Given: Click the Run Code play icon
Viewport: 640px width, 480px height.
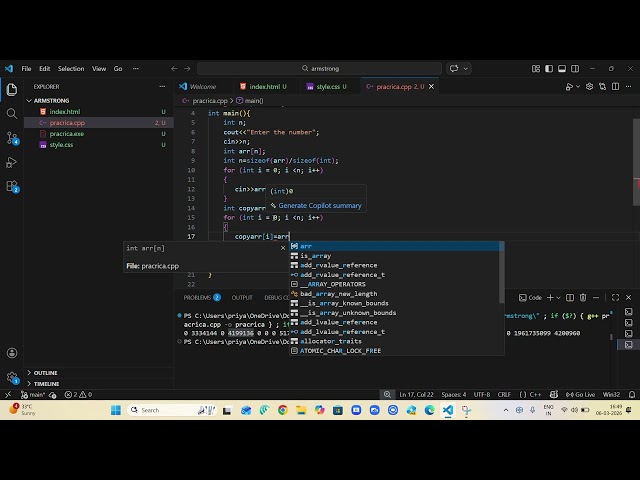Looking at the screenshot, I should pos(569,87).
